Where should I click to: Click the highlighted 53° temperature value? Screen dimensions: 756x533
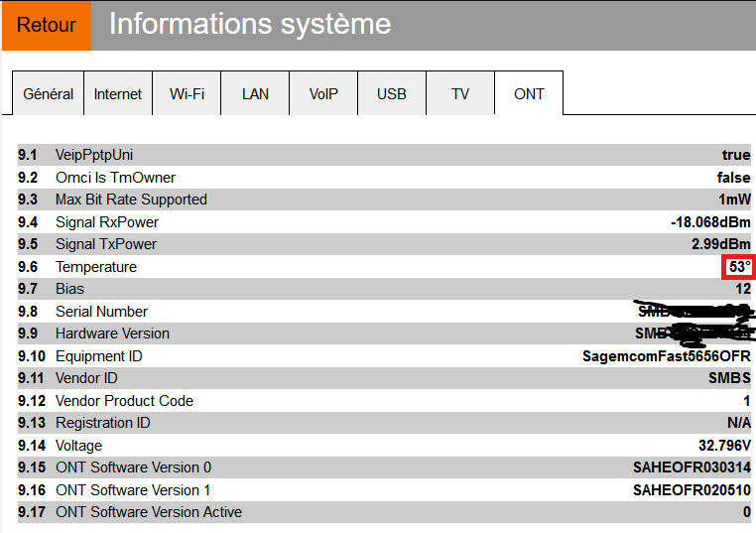coord(739,267)
